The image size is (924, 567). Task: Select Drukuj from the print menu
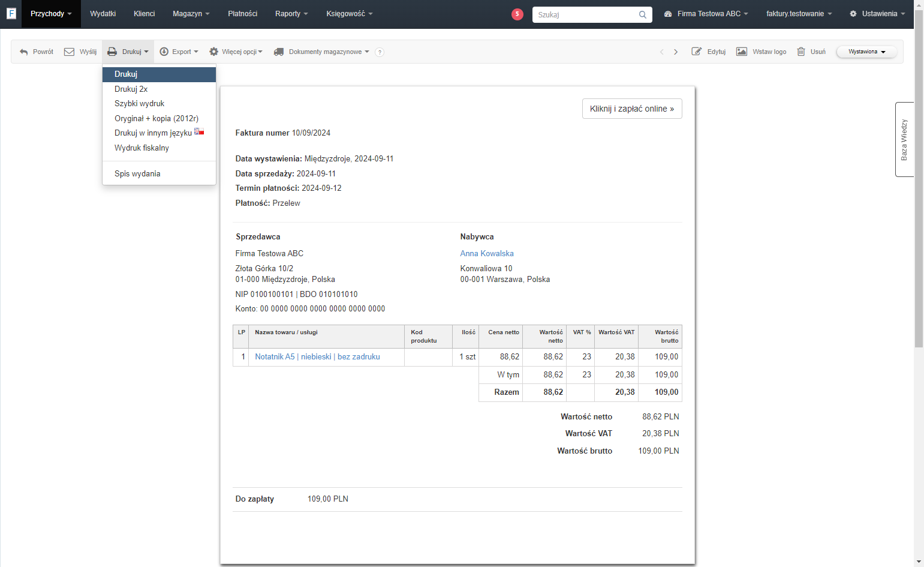(159, 74)
